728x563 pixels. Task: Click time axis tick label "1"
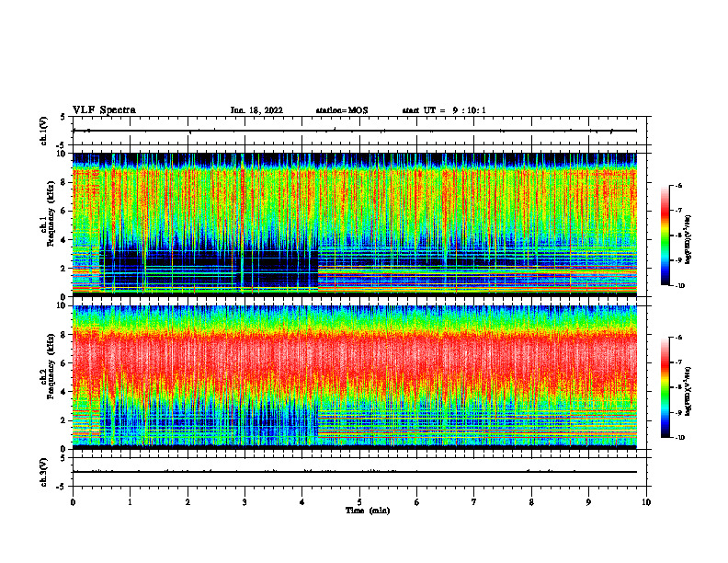click(130, 502)
